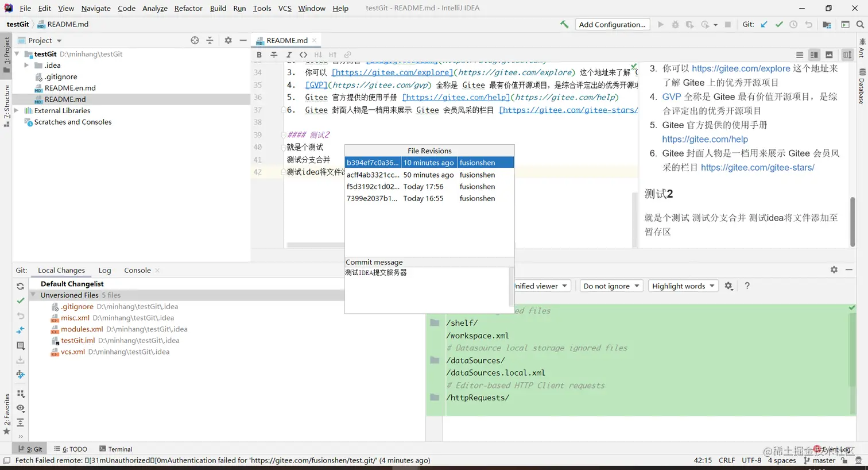Toggle the Favorites tool window side tab

coord(6,414)
